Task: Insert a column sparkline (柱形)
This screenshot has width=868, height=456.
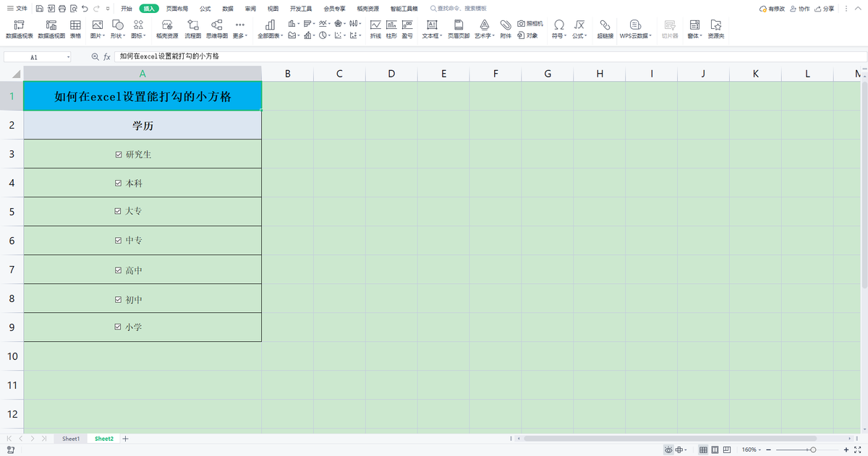Action: click(391, 29)
